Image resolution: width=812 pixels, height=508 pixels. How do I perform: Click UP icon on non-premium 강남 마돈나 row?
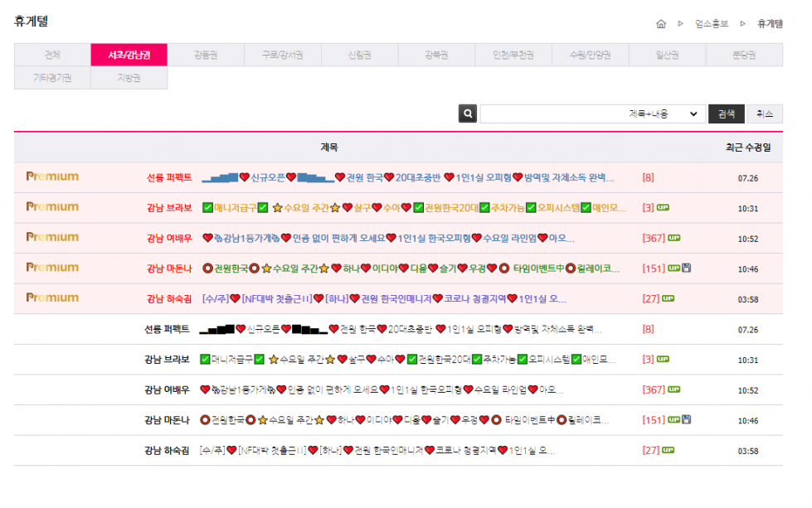[x=673, y=419]
